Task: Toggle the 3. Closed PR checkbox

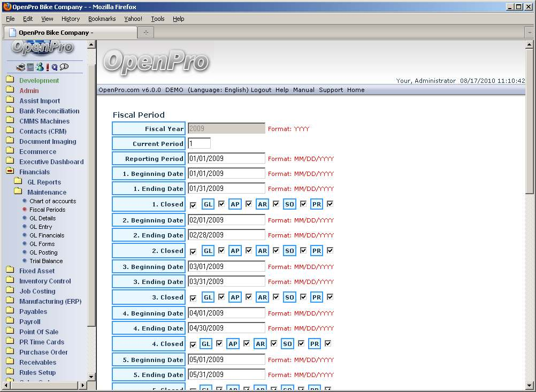Action: tap(330, 297)
